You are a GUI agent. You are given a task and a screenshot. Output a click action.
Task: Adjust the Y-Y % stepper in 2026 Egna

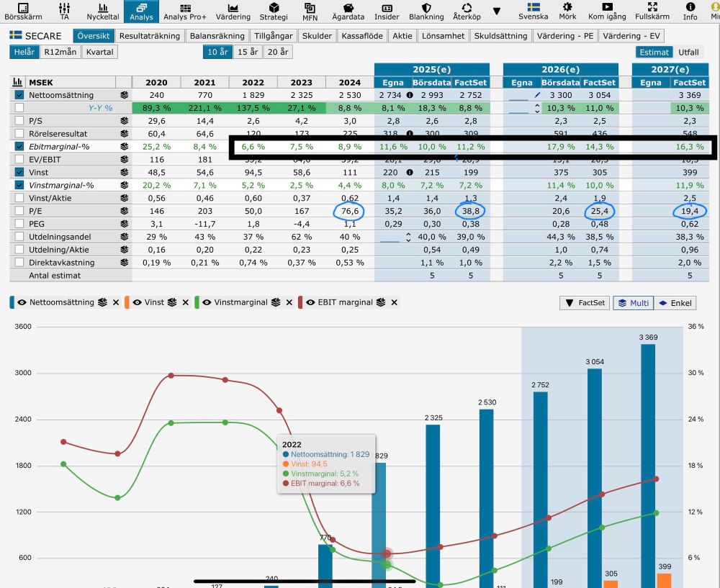pyautogui.click(x=537, y=109)
